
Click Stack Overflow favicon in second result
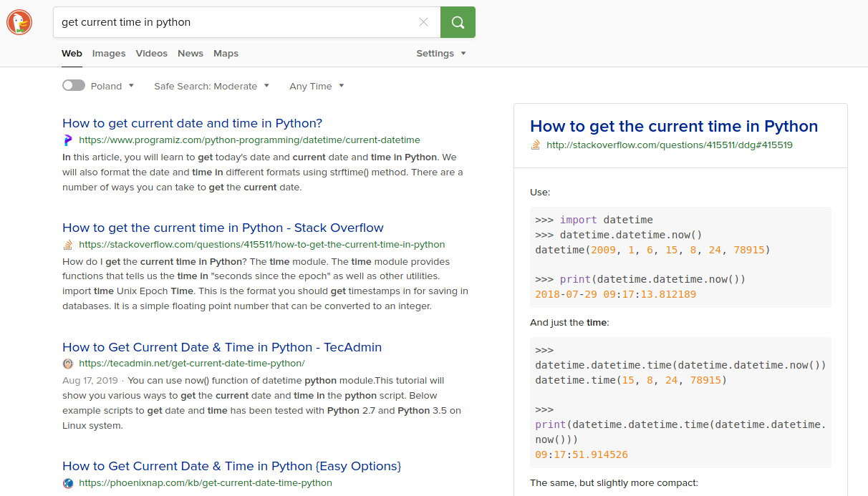[x=68, y=245]
